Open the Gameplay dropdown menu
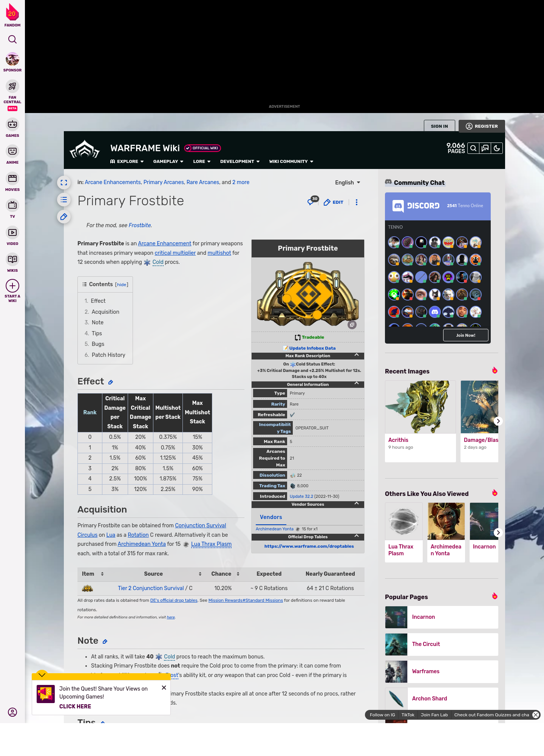Screen dimensions: 544x756 click(168, 161)
